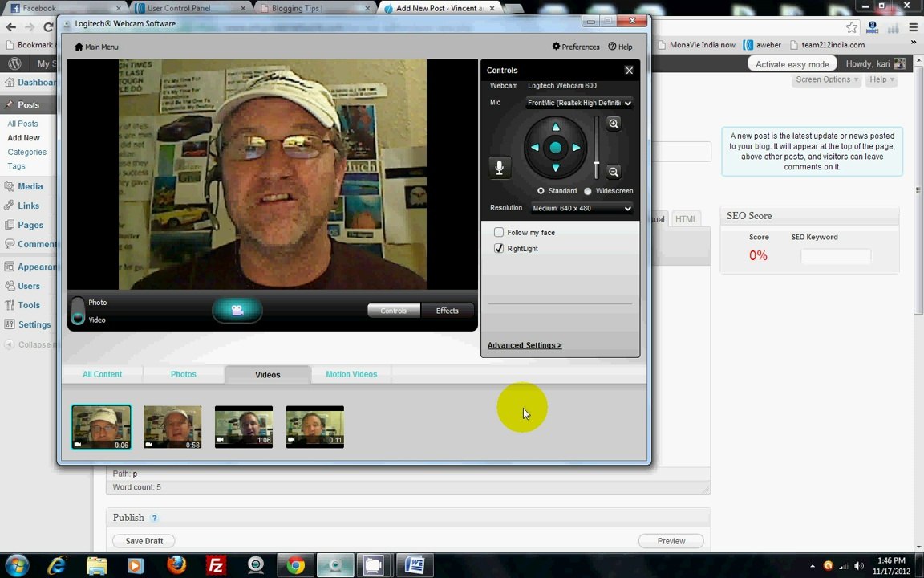Open the Motion Videos tab
This screenshot has height=578, width=924.
coord(351,375)
